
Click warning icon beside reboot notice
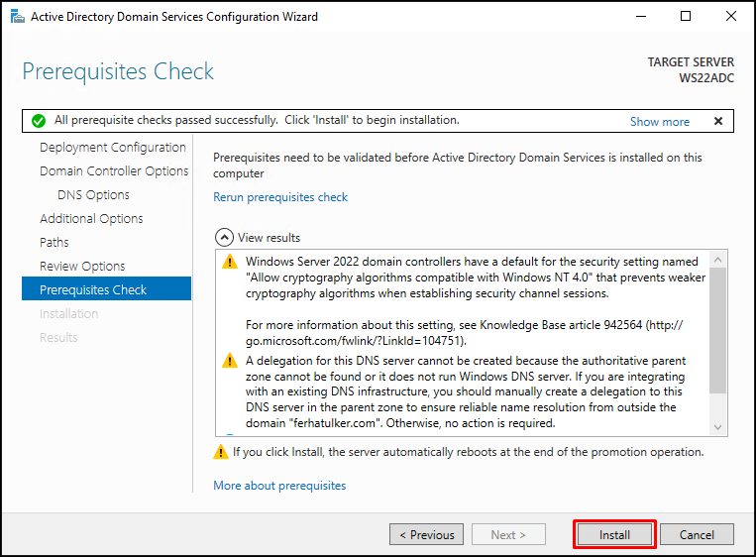221,452
